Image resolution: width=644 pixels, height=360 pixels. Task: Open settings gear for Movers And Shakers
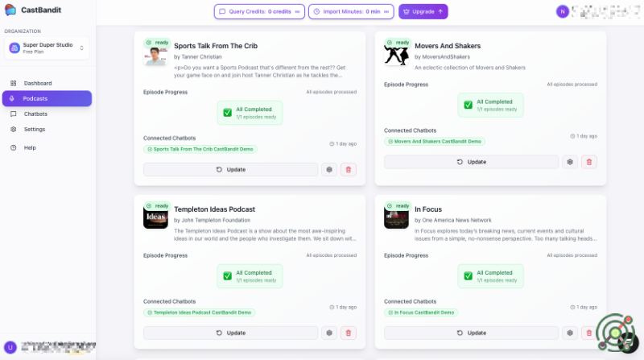(570, 162)
